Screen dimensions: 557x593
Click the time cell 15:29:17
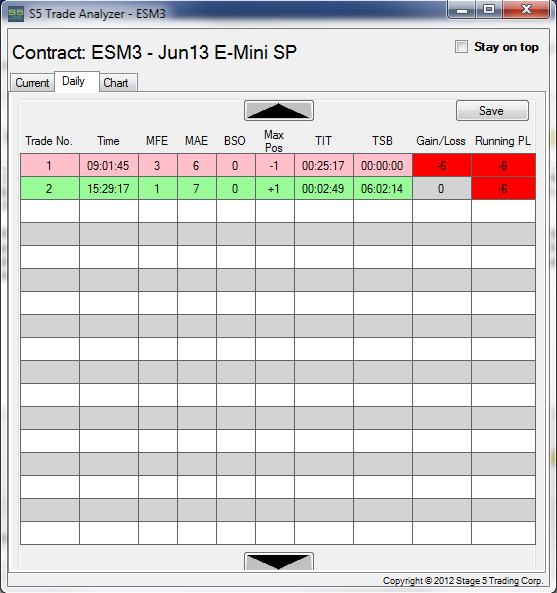point(109,188)
